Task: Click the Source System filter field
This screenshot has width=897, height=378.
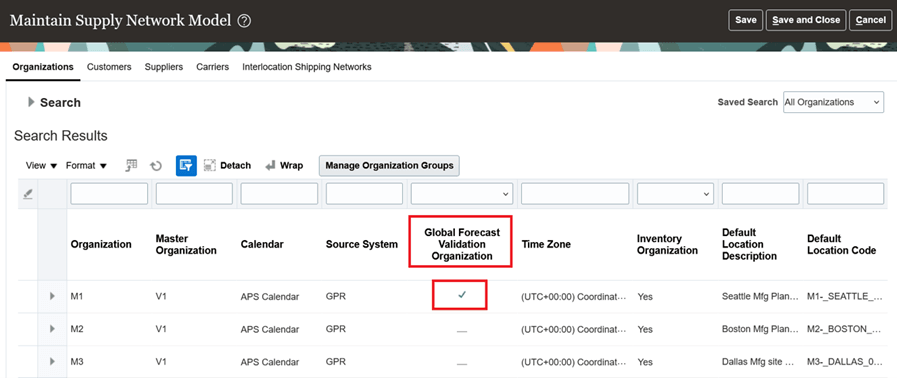Action: (364, 194)
